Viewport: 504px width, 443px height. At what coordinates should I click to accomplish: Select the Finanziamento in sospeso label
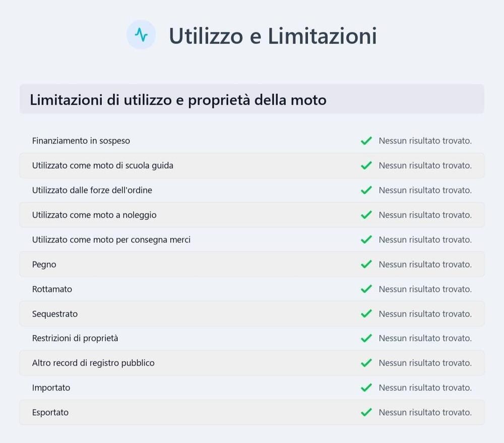pos(81,141)
